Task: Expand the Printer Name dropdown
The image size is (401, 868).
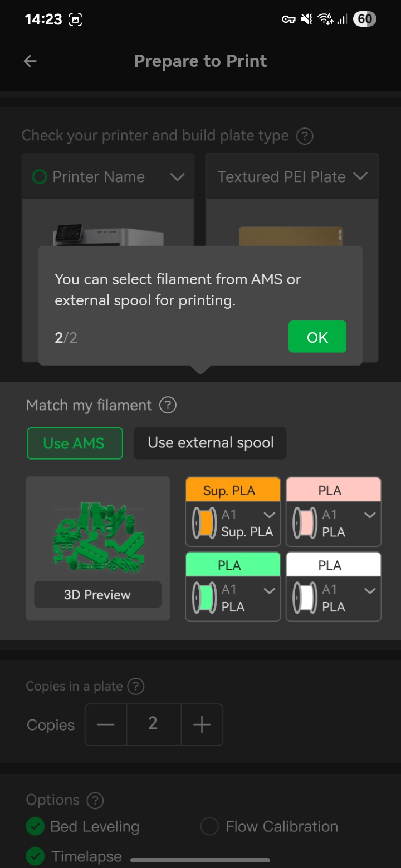Action: [177, 177]
